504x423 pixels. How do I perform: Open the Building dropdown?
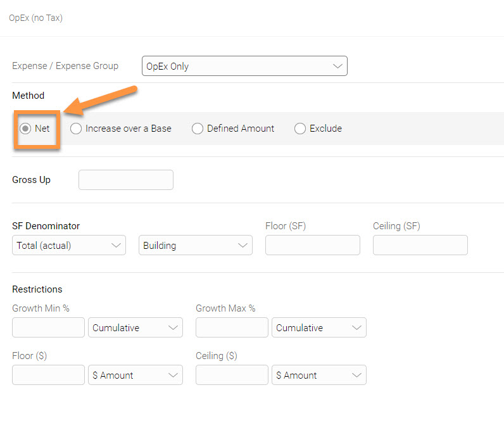pos(196,245)
